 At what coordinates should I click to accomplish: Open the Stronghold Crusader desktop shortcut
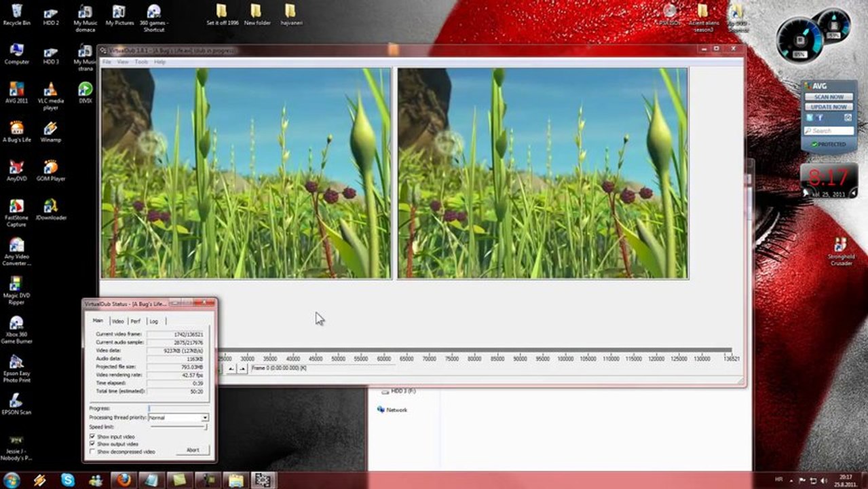click(x=841, y=251)
